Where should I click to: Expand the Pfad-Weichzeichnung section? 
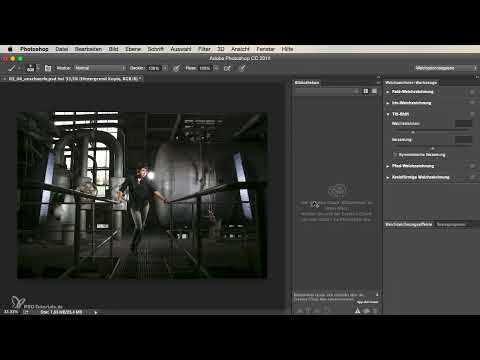(388, 166)
